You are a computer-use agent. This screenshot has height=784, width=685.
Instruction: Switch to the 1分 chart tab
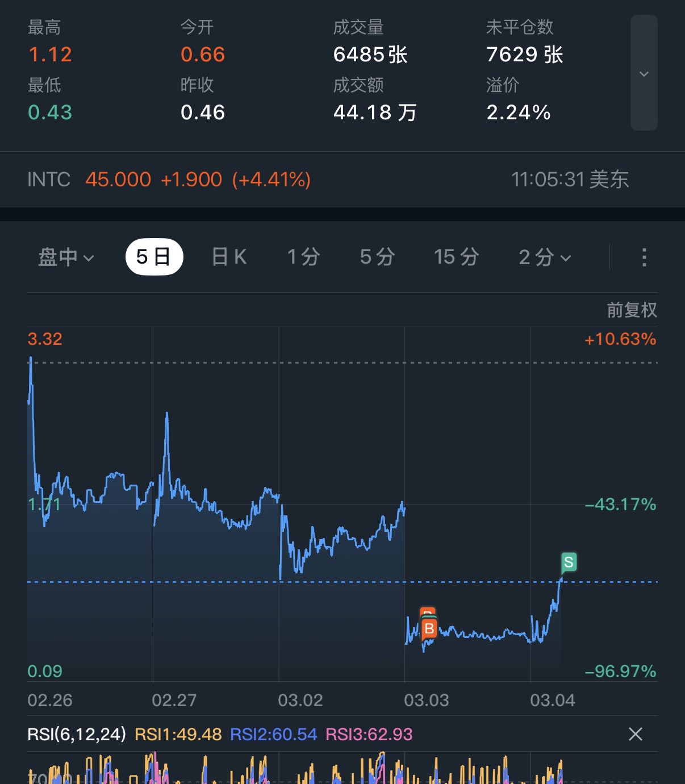pos(303,257)
